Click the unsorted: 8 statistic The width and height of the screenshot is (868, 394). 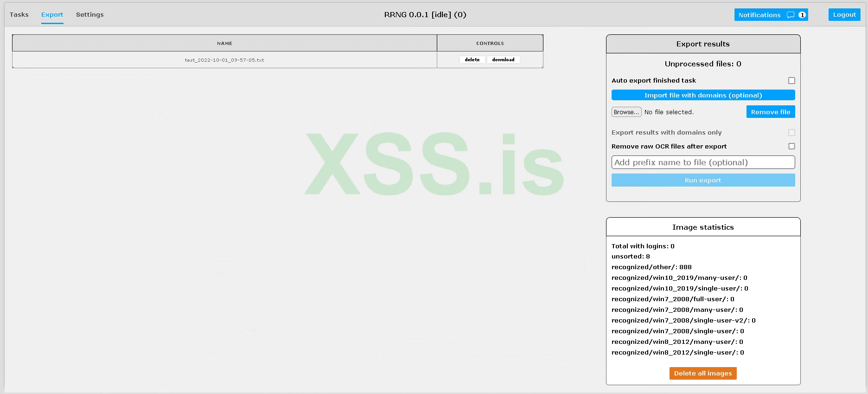click(x=631, y=257)
